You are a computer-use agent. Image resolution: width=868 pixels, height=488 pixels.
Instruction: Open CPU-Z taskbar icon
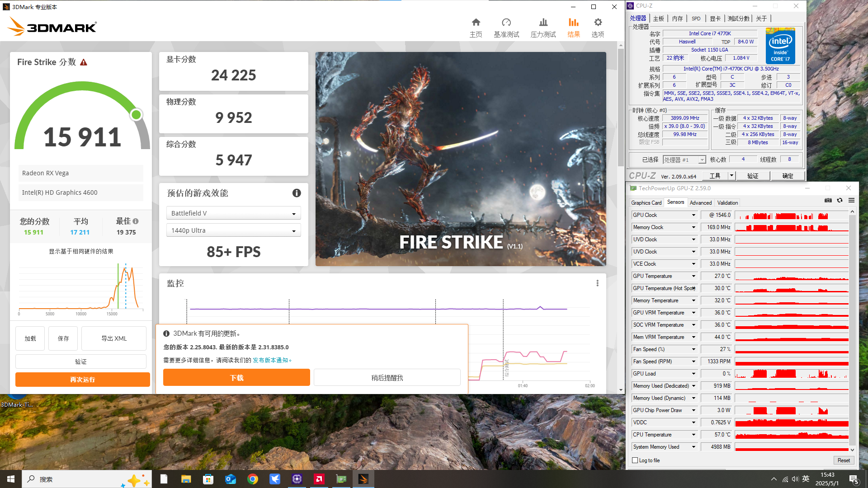coord(297,479)
